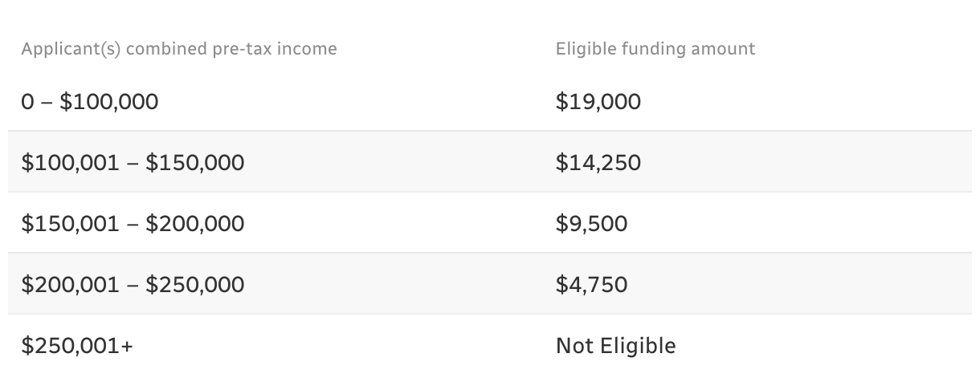Click the 'Eligible funding amount' column header
The image size is (980, 382).
coord(655,49)
